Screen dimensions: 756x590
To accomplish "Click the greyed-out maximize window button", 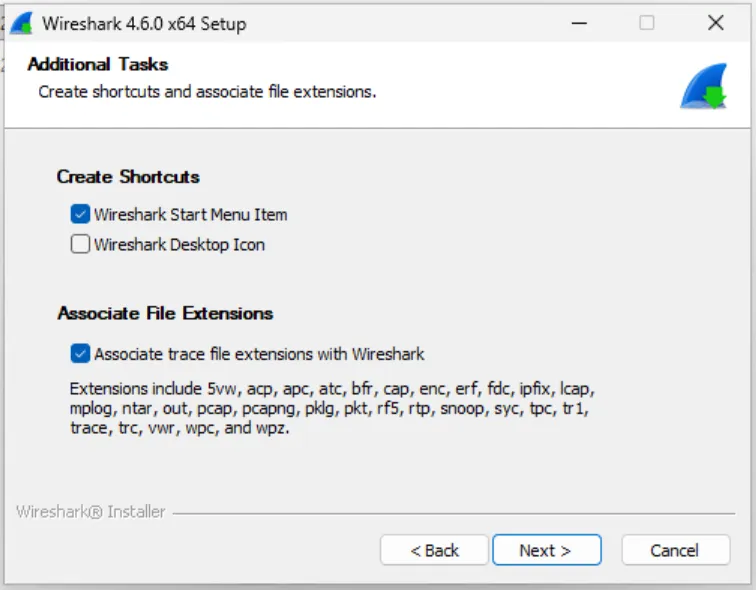I will click(x=647, y=22).
